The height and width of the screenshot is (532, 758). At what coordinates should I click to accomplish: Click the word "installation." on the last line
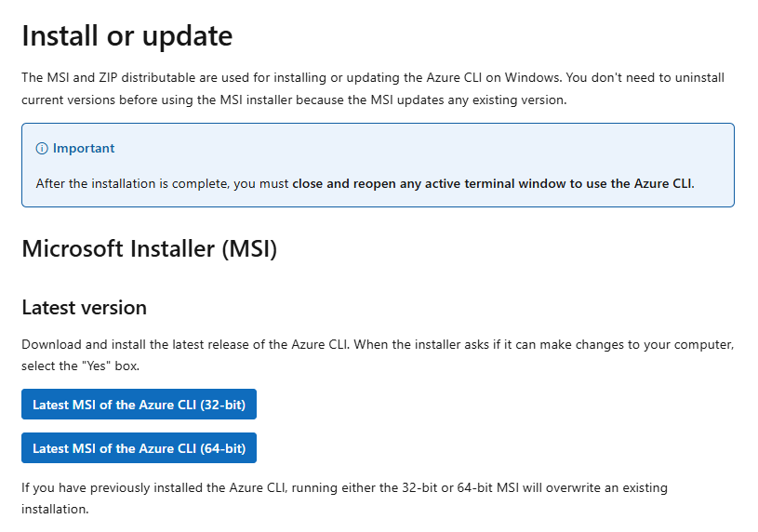click(55, 510)
